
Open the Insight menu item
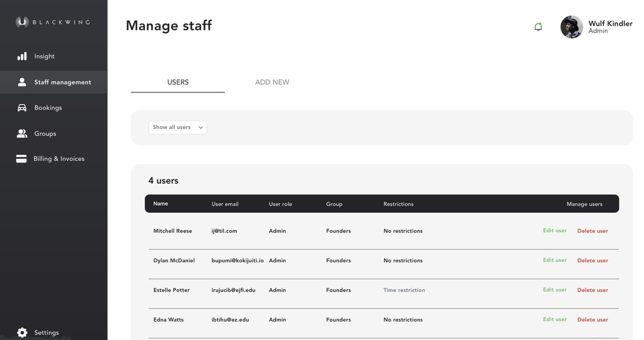click(x=44, y=56)
